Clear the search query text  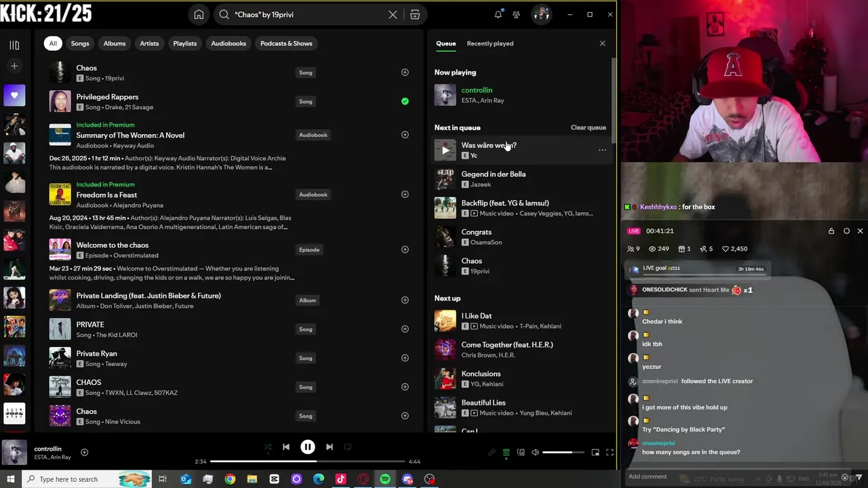point(393,14)
